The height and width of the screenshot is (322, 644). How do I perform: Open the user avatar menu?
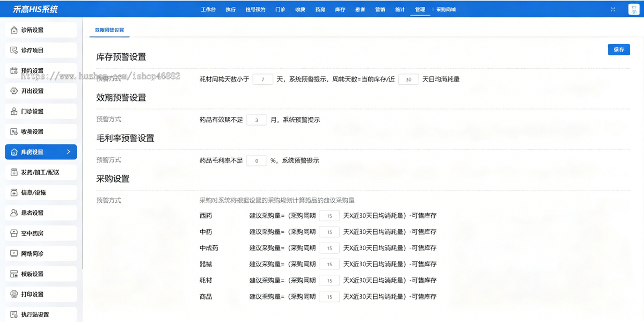point(633,10)
